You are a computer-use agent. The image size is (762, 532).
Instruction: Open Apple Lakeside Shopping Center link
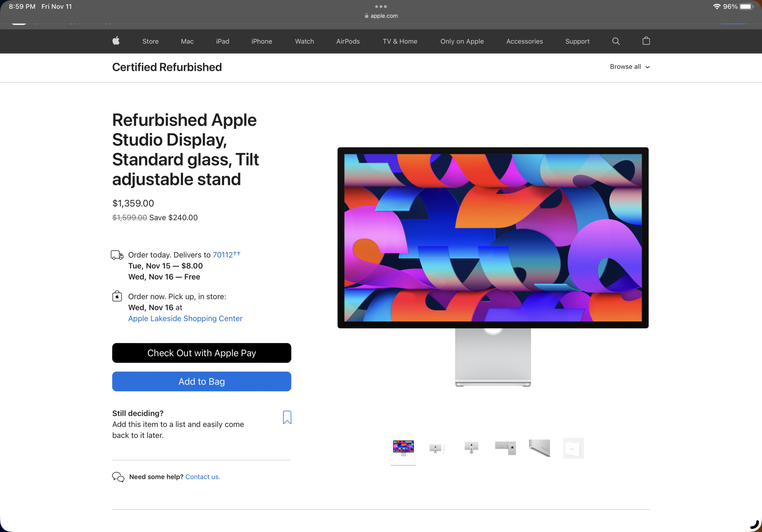click(185, 318)
